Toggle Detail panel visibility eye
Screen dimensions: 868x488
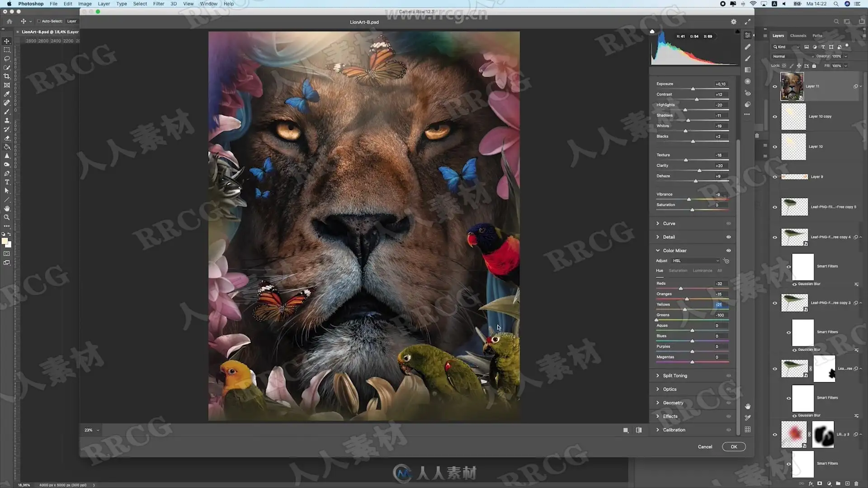(728, 237)
